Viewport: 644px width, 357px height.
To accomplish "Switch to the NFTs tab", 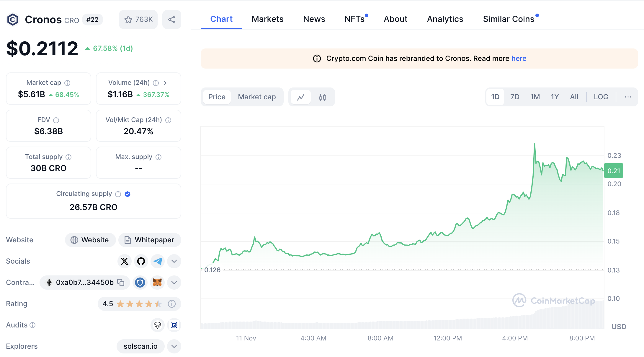I will pyautogui.click(x=355, y=19).
